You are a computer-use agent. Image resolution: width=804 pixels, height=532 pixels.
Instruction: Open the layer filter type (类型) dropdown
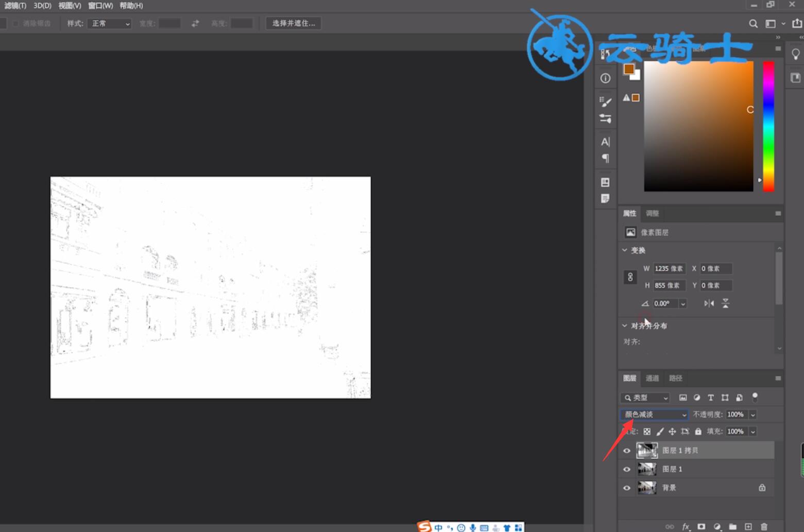645,398
